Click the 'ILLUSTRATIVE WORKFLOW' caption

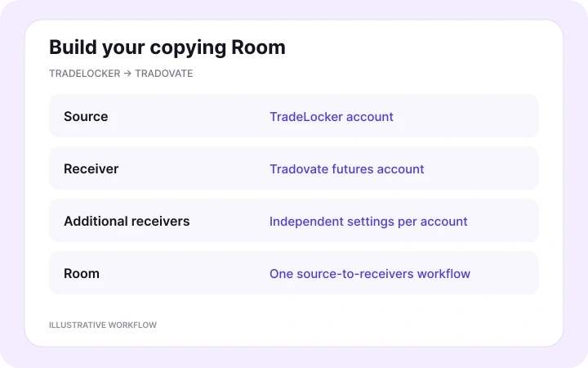(x=103, y=325)
